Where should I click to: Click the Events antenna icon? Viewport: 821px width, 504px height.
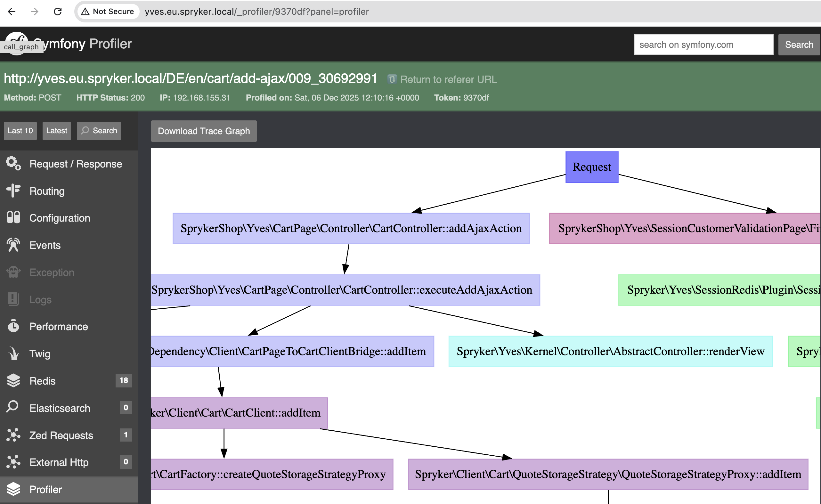13,245
